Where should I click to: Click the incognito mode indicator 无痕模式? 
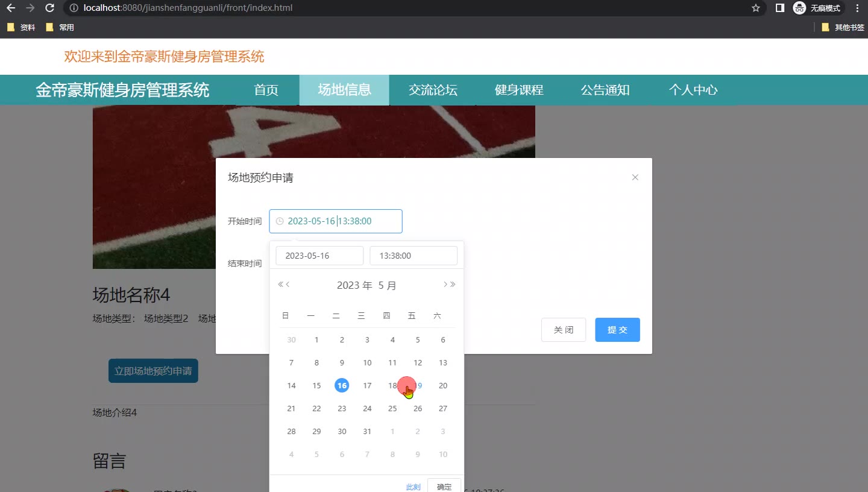point(817,8)
